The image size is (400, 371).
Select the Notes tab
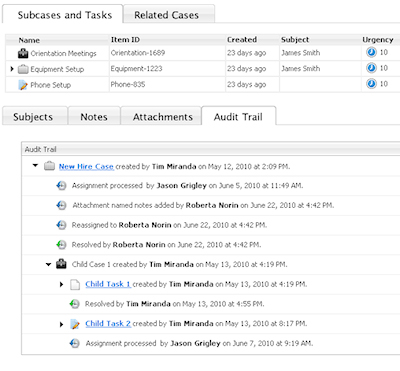click(x=94, y=116)
